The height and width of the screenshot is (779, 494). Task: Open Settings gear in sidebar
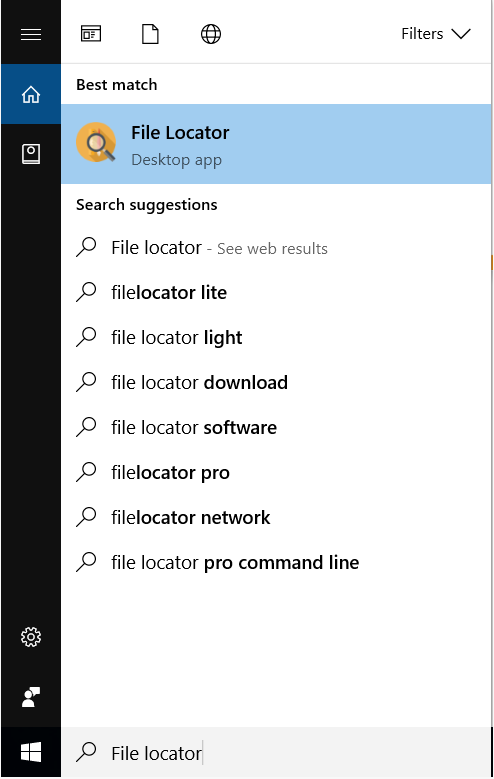coord(31,636)
